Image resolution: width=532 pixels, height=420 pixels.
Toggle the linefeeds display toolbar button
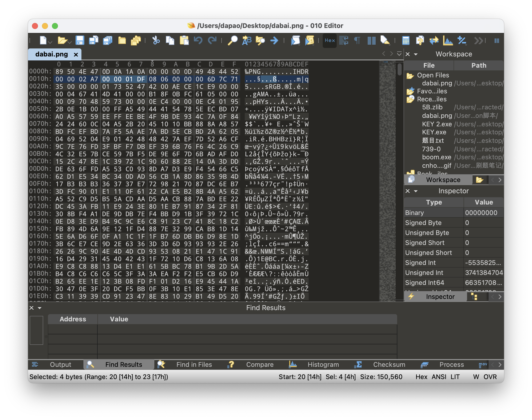click(x=344, y=40)
